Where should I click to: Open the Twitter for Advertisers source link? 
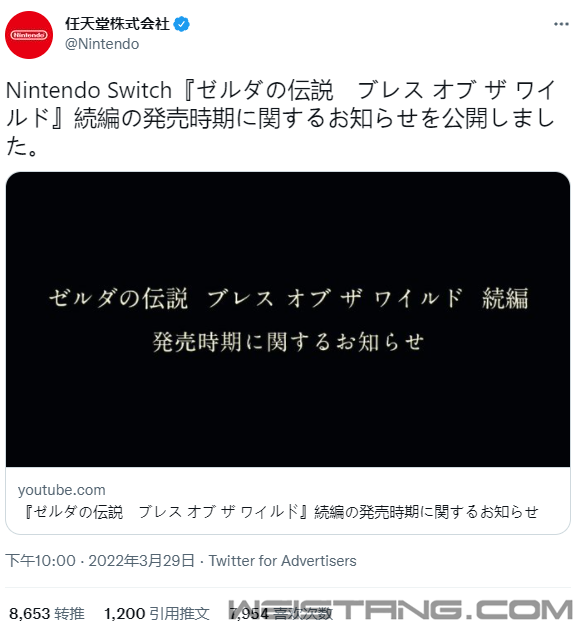283,561
